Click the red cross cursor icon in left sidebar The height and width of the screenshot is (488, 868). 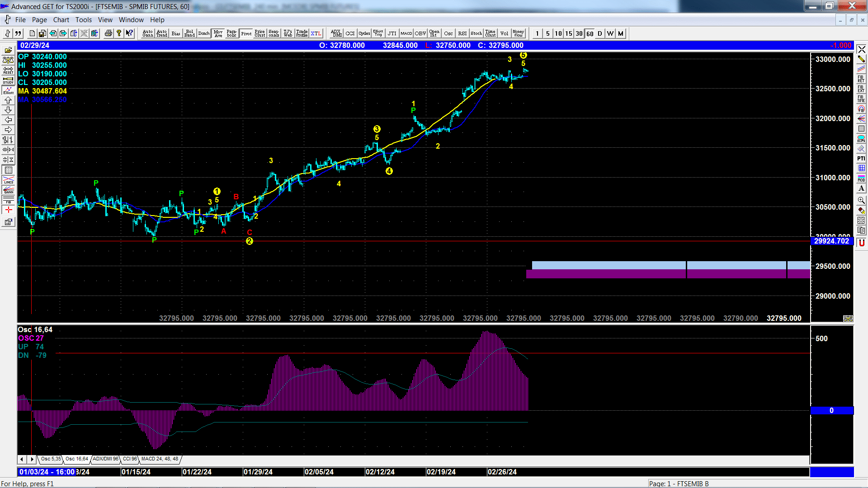tap(8, 210)
